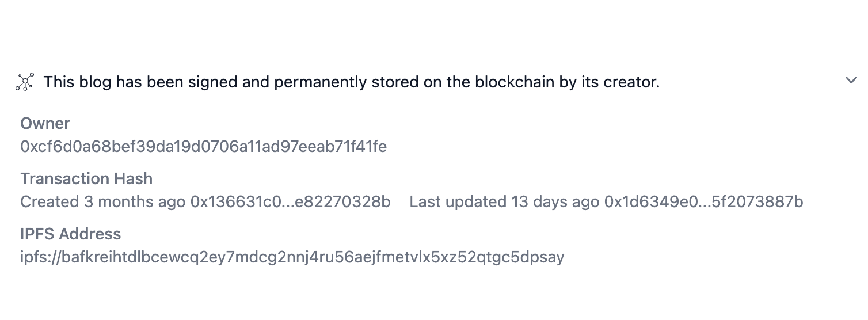Viewport: 868px width, 320px height.
Task: Click the Owner label
Action: pos(45,124)
